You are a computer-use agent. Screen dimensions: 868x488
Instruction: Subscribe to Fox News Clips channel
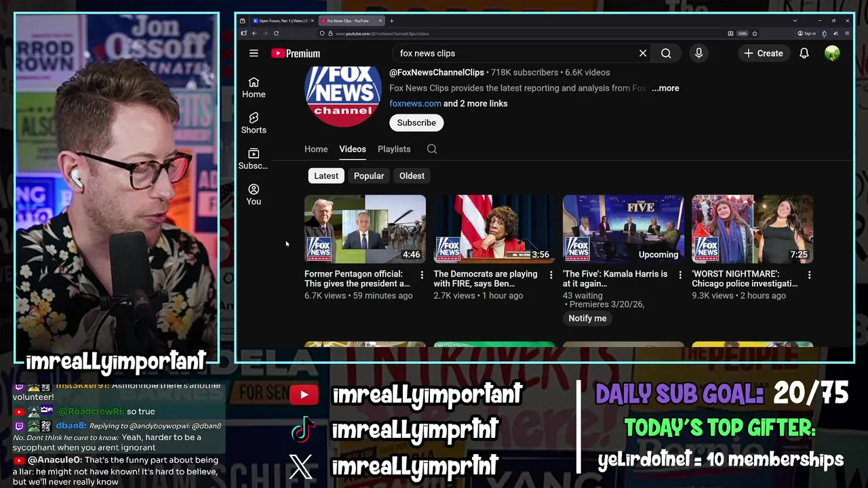click(x=416, y=123)
